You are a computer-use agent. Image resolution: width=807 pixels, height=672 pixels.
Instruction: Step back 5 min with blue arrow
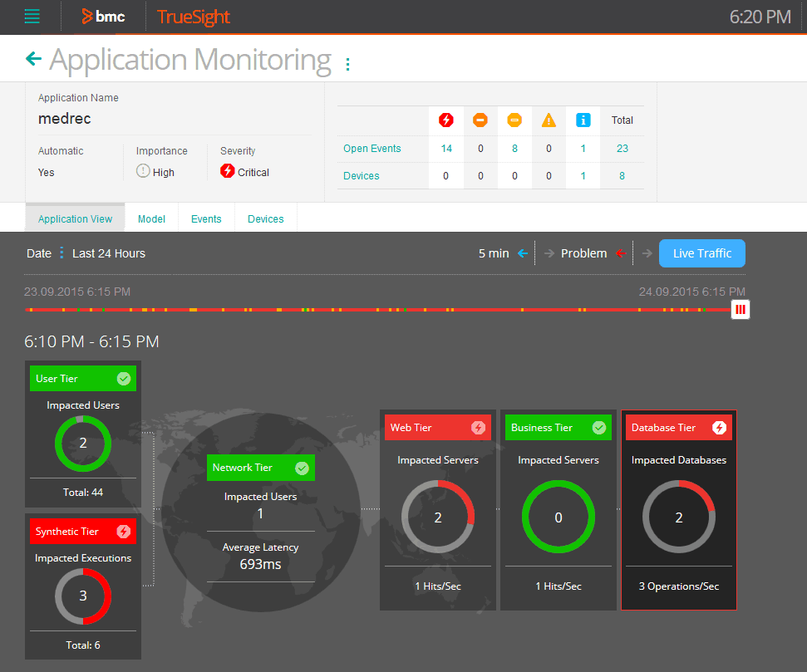coord(523,253)
